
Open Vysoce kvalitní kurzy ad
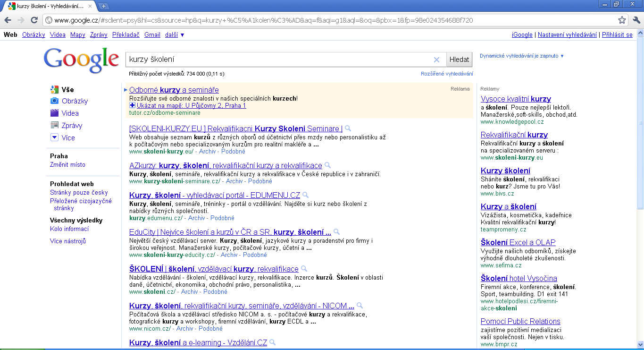516,99
